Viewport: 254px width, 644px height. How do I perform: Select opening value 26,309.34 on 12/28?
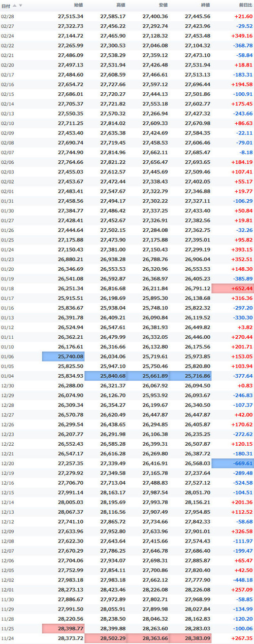point(71,405)
